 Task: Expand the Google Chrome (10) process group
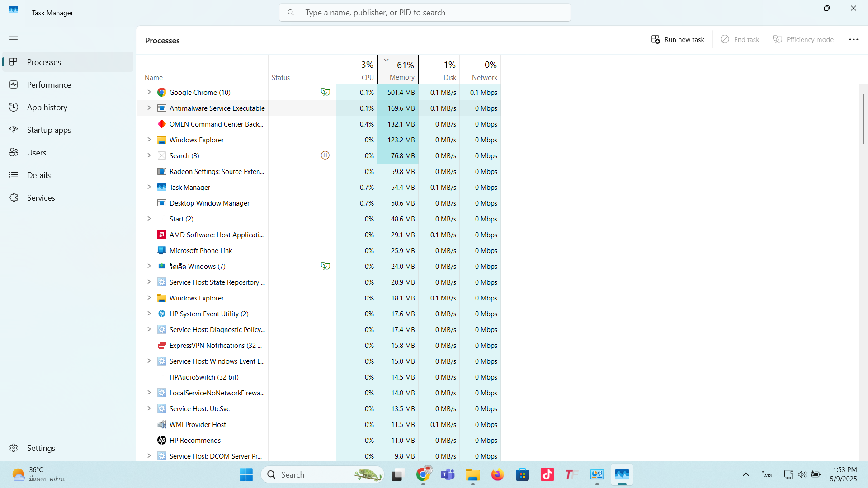[x=149, y=92]
